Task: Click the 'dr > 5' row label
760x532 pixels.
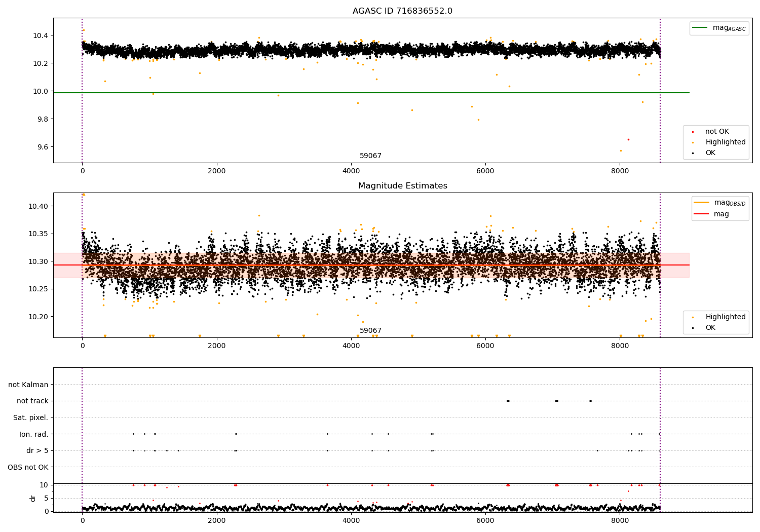Action: [x=37, y=450]
